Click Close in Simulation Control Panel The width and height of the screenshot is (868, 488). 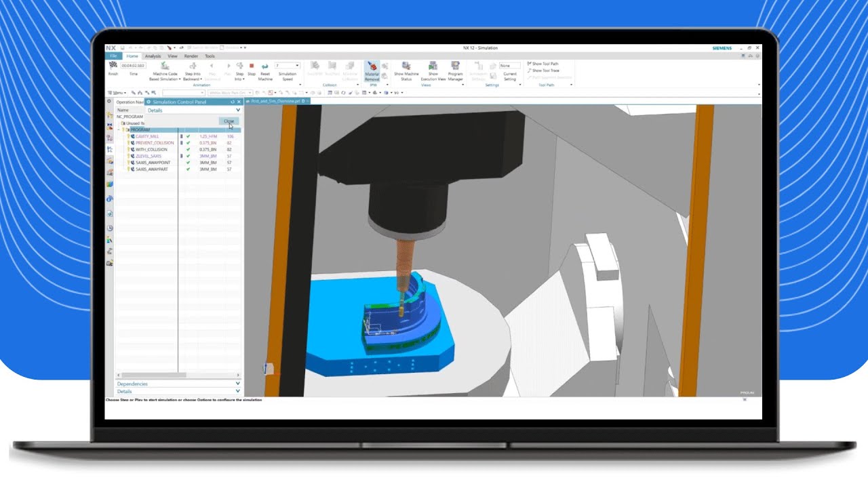point(229,121)
